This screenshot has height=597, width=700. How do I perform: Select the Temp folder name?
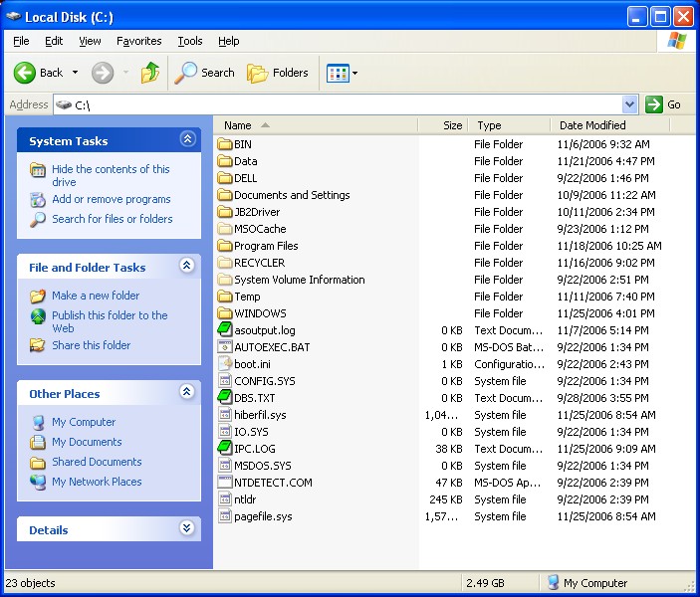(247, 297)
